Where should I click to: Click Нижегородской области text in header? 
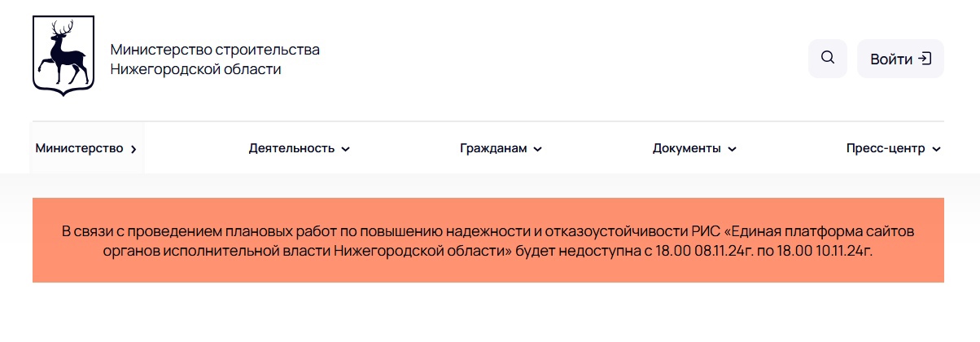tap(195, 70)
